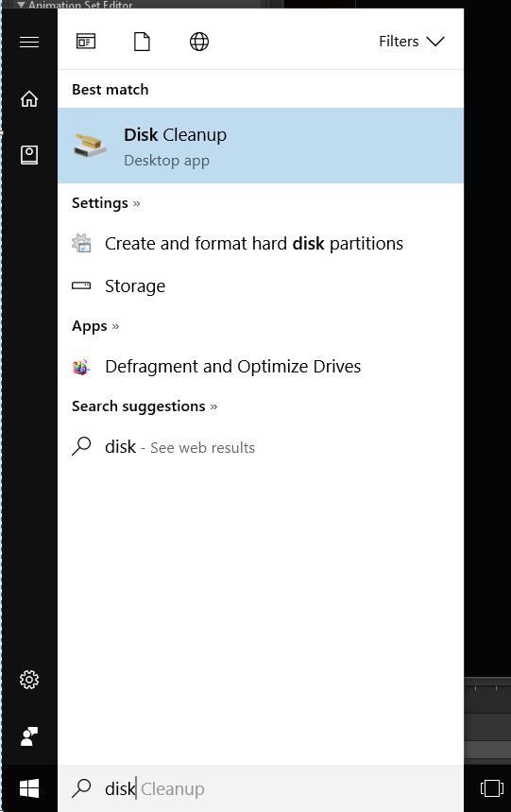This screenshot has height=812, width=511.
Task: Expand the Apps results category
Action: (x=95, y=326)
